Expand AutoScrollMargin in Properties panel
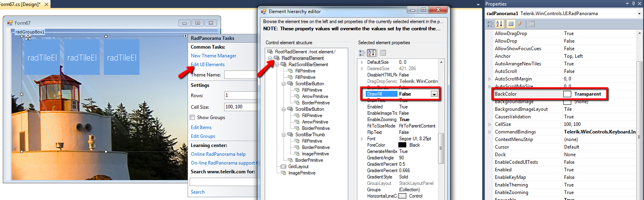Screen dimensions: 644x200 coord(490,79)
